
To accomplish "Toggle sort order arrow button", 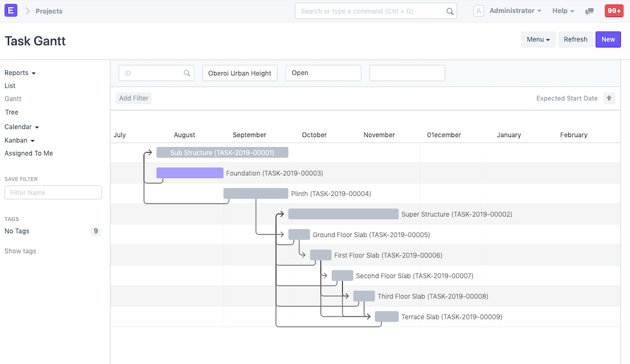I will 609,98.
